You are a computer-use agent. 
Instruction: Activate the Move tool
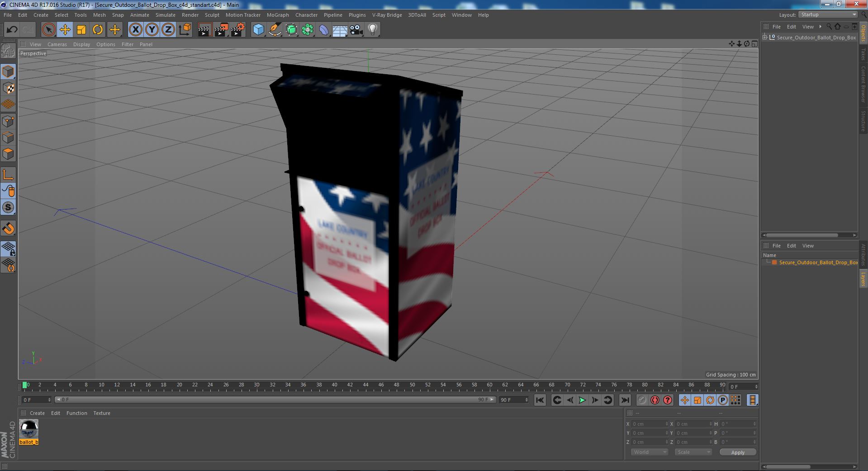(x=65, y=30)
